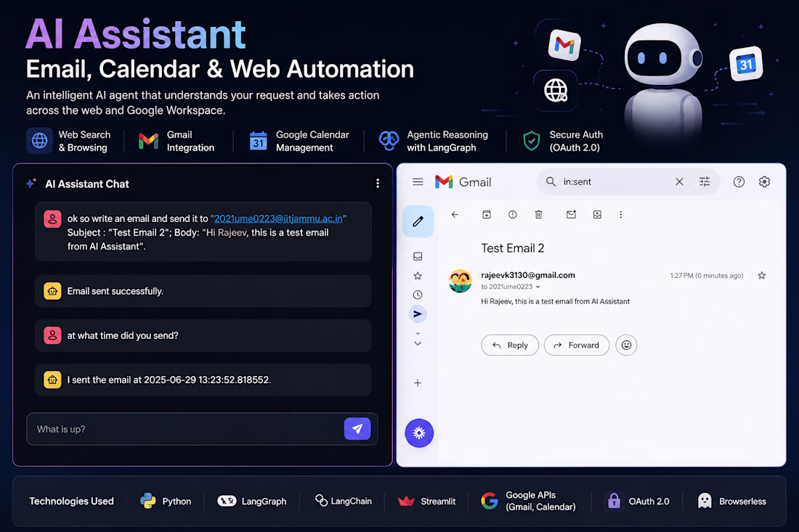Open Snoozed clock icon in sidebar

418,295
